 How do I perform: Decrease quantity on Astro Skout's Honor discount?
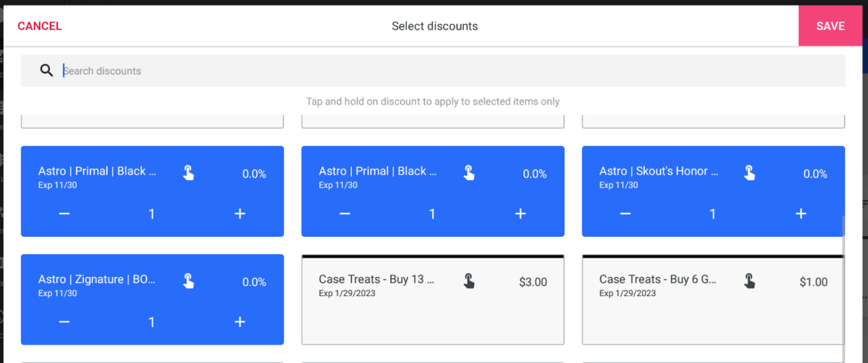[x=625, y=214]
